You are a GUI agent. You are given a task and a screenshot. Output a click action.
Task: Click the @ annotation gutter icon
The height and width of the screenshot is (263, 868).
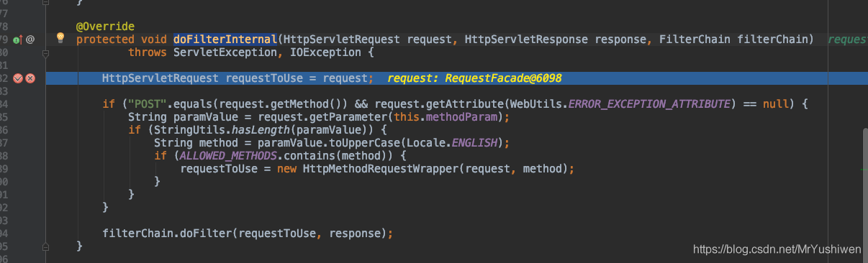[x=30, y=40]
